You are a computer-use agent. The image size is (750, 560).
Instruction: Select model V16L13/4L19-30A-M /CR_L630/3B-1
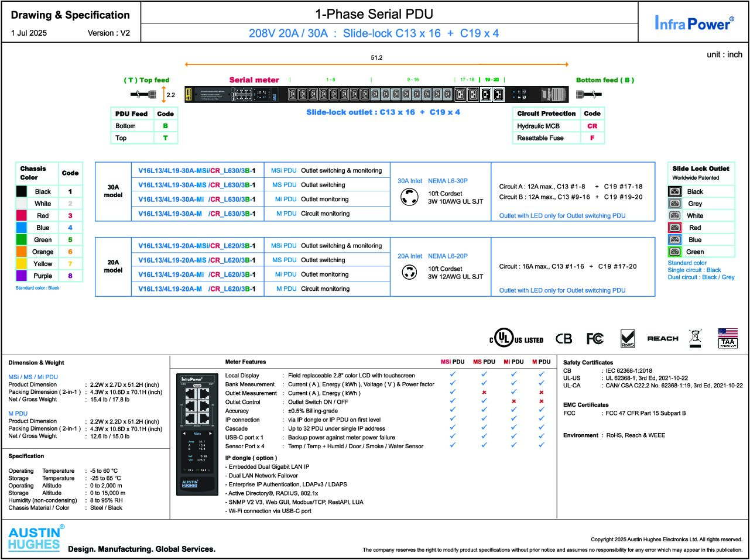pos(197,214)
